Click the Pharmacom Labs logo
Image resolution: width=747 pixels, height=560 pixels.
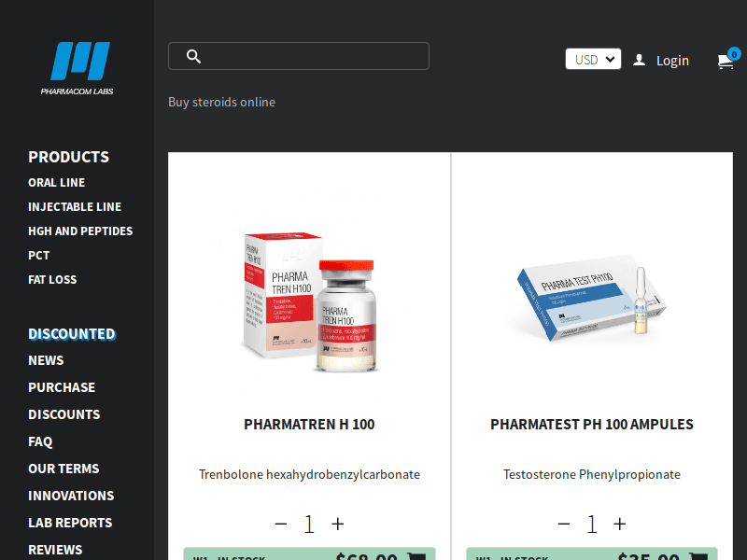[78, 68]
